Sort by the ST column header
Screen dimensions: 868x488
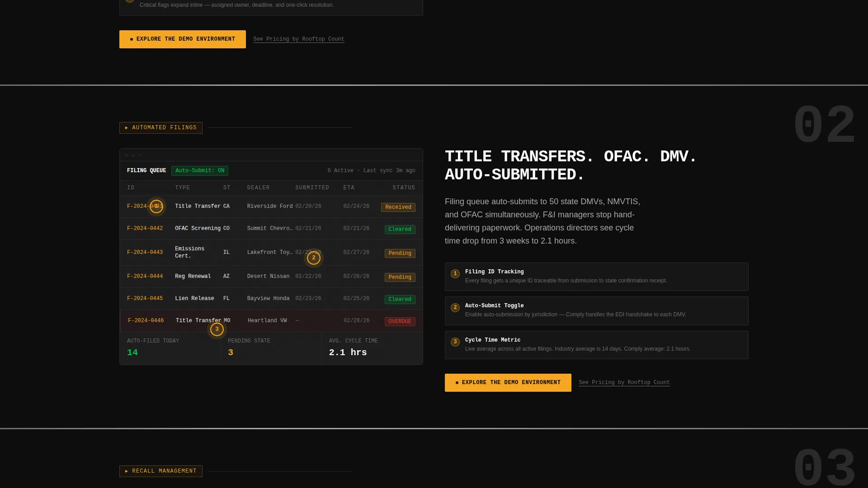pos(227,188)
